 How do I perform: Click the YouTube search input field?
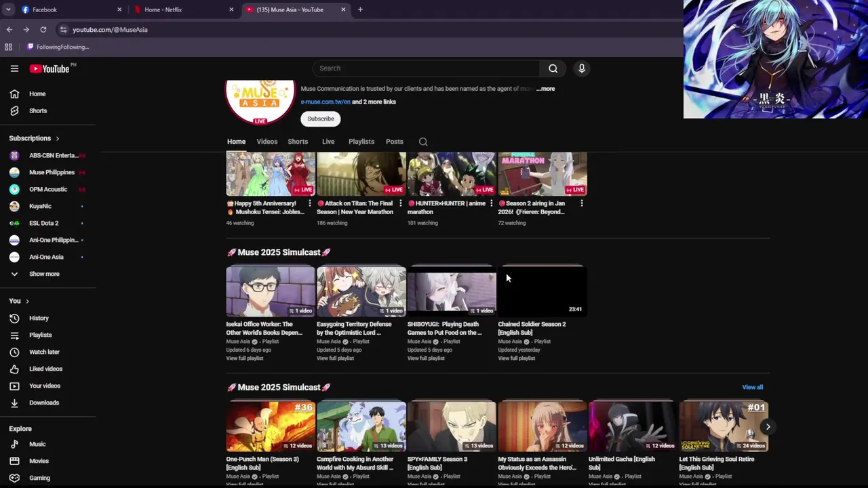[426, 68]
